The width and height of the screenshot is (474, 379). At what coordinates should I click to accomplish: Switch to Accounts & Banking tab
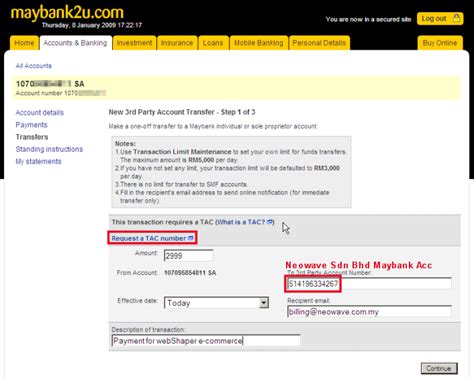(x=76, y=43)
